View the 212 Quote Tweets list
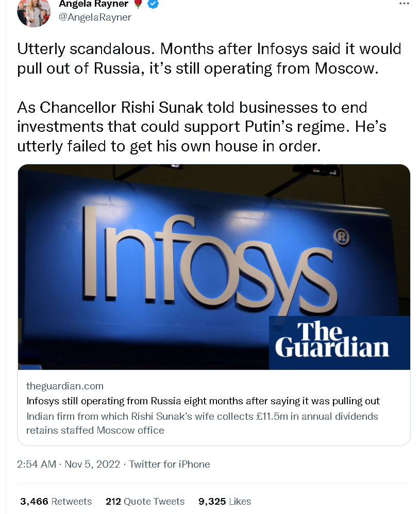 (145, 501)
